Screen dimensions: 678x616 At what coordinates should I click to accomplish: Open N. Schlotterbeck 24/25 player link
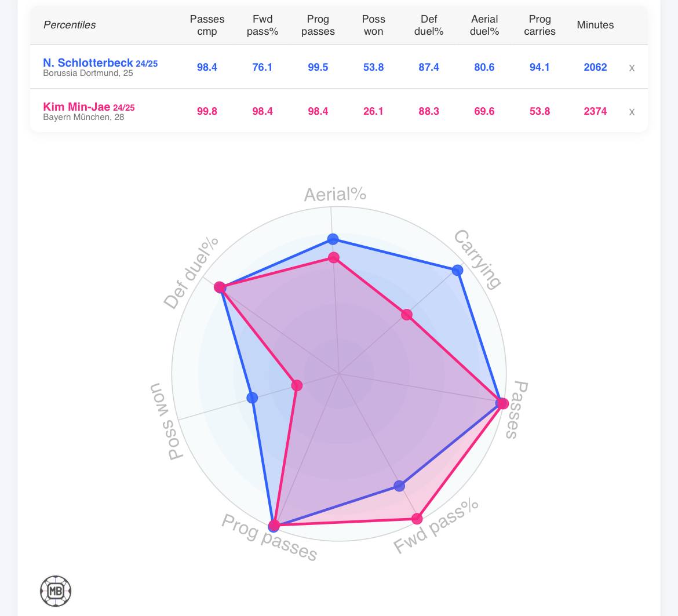[x=100, y=63]
